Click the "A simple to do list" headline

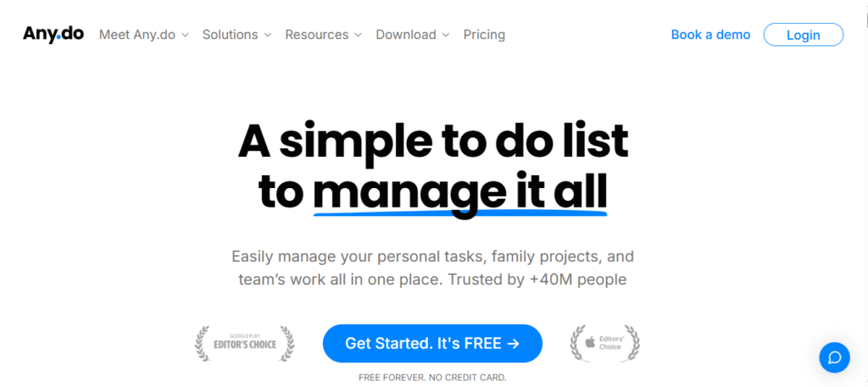pyautogui.click(x=433, y=141)
